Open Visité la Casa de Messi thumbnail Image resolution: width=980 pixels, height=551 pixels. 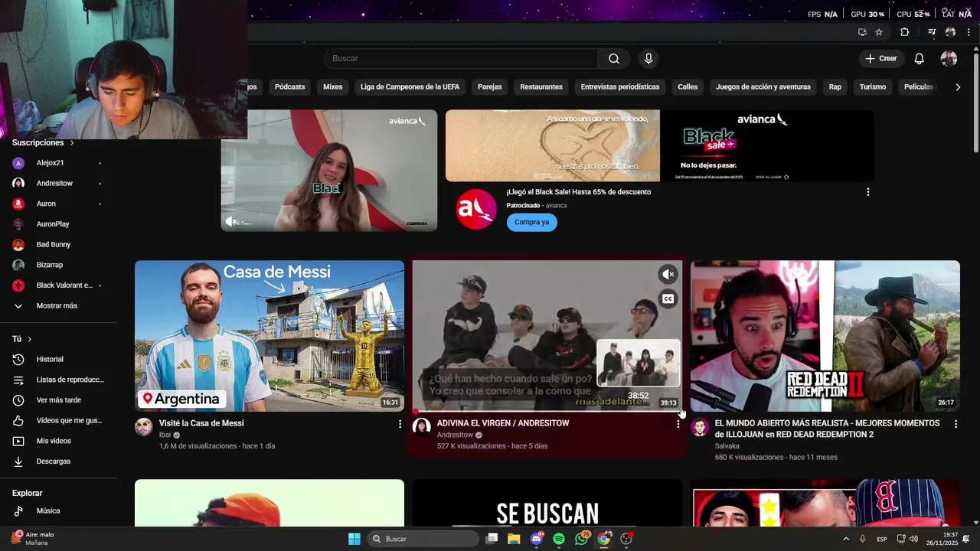point(269,336)
